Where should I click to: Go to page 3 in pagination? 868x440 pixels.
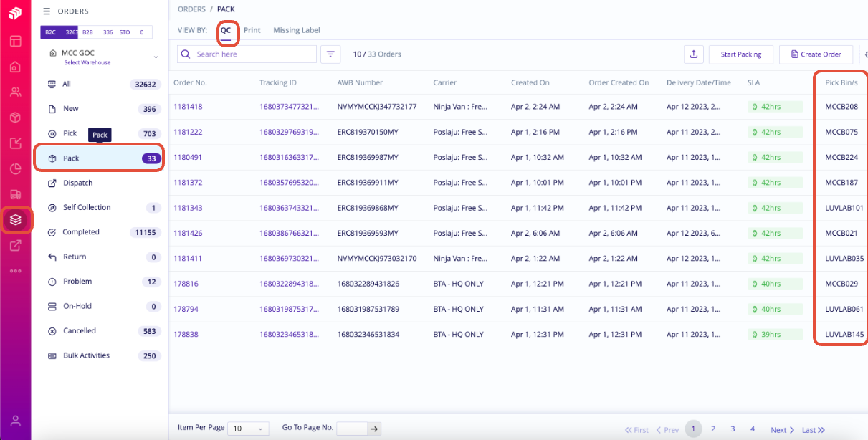pyautogui.click(x=733, y=429)
